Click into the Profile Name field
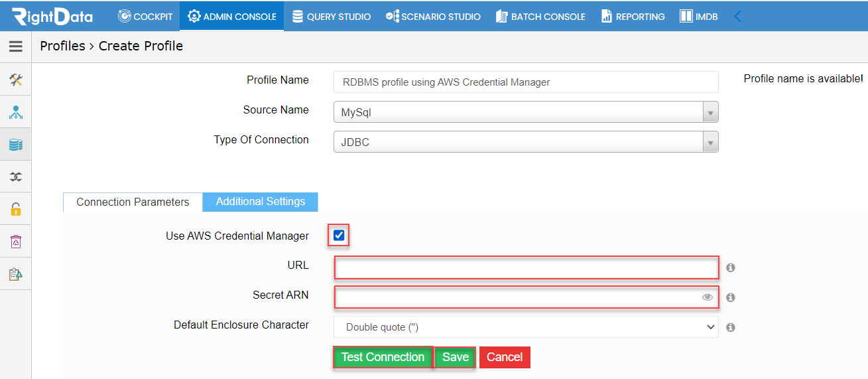 (526, 82)
